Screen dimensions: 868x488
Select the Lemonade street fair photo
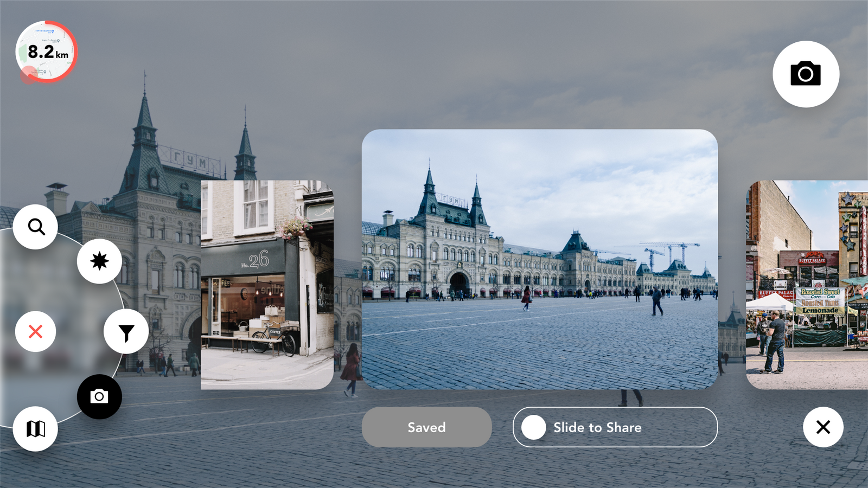[807, 285]
